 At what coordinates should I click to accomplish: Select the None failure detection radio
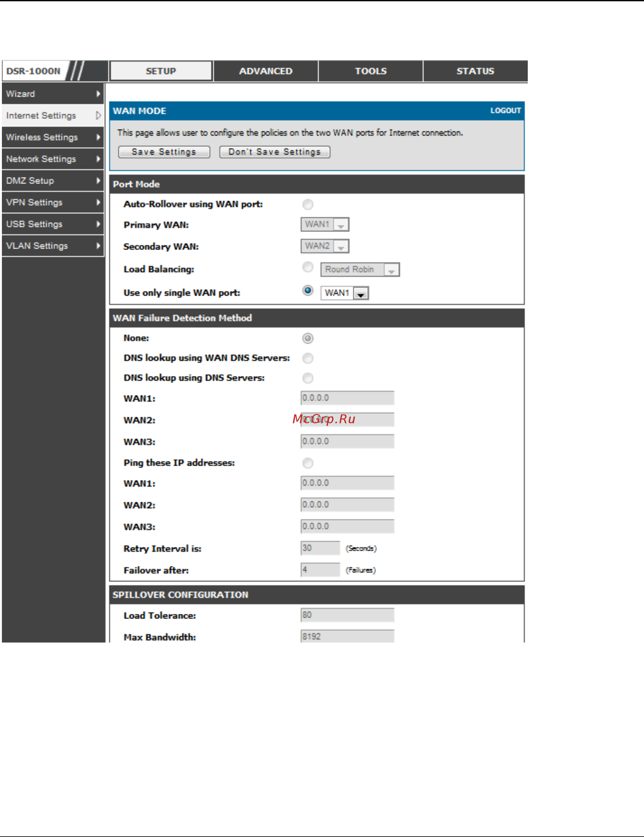pyautogui.click(x=308, y=338)
